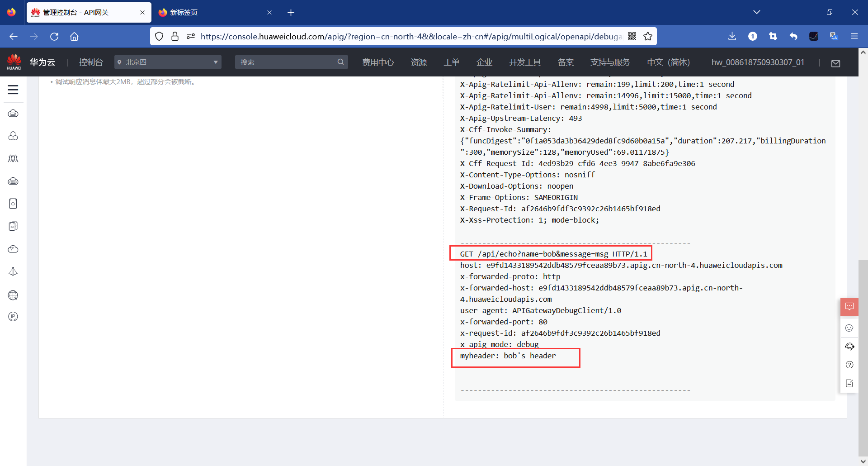The image size is (868, 466).
Task: Open the circled IP icon in sidebar
Action: (x=13, y=317)
